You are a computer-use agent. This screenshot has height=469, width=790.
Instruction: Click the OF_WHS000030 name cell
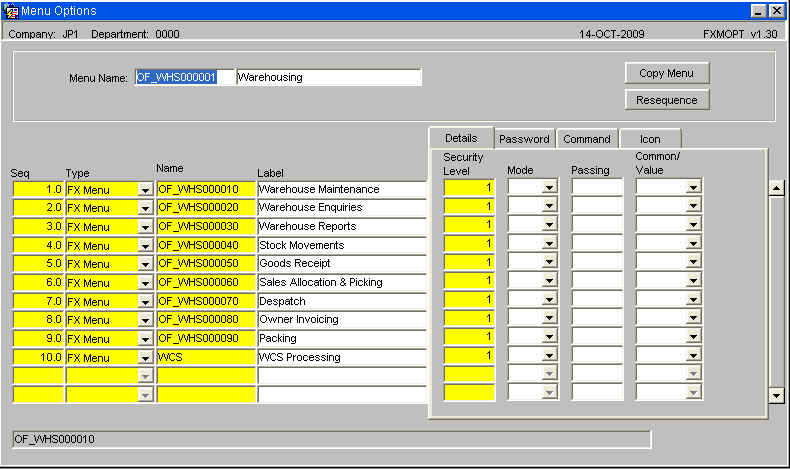coord(206,227)
